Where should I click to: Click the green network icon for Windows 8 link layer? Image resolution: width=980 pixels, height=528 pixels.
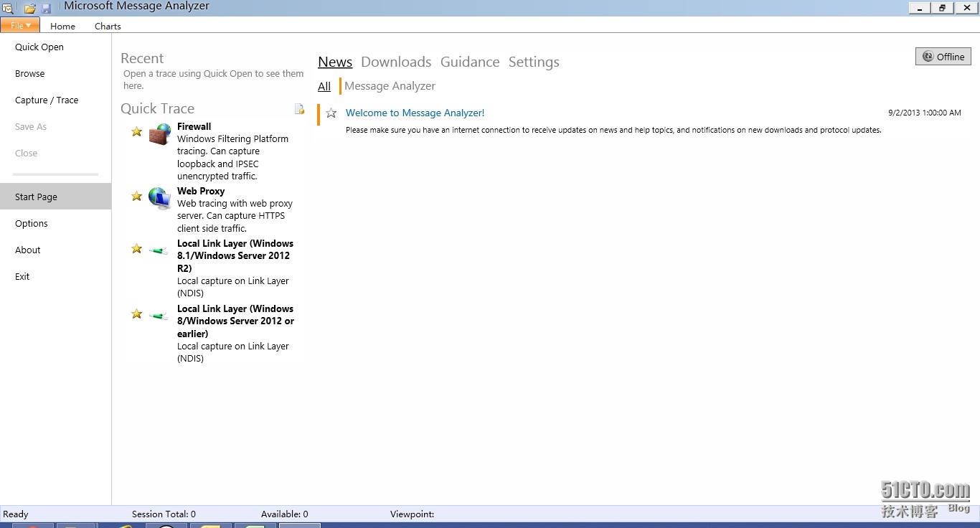[159, 315]
